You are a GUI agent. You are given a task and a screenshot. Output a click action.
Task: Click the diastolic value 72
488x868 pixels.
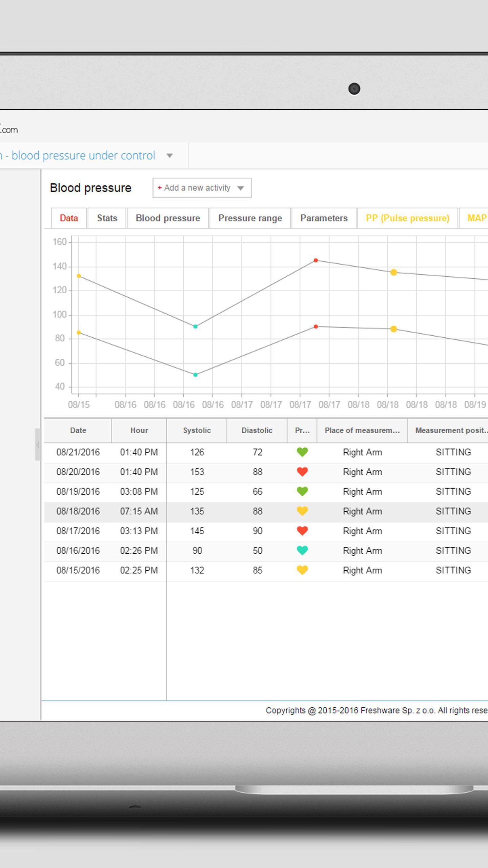click(x=257, y=452)
